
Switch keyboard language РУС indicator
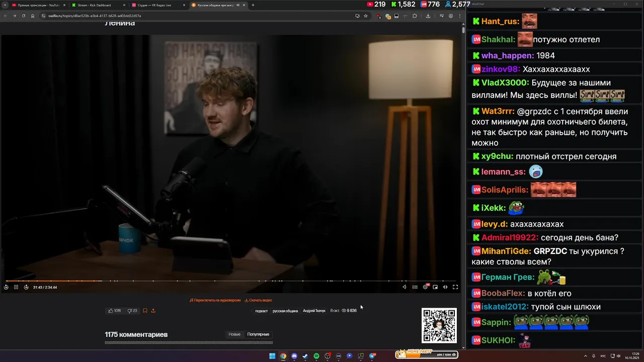[x=604, y=356]
